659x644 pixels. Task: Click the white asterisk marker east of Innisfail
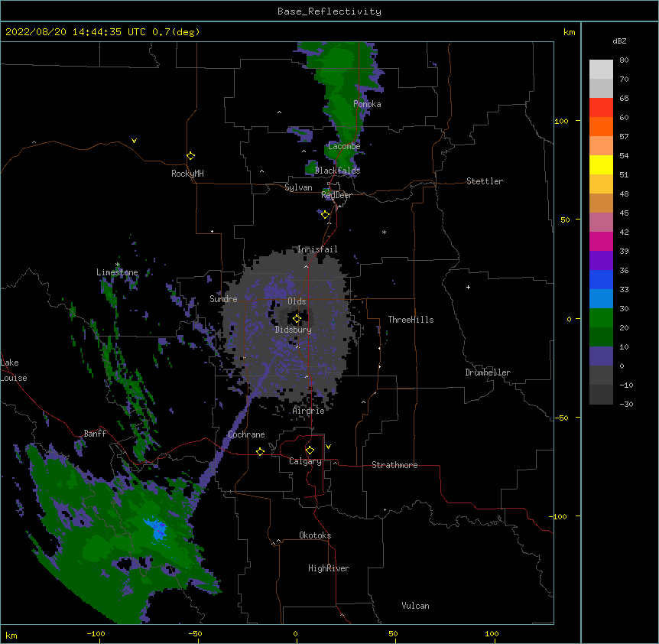tap(384, 232)
